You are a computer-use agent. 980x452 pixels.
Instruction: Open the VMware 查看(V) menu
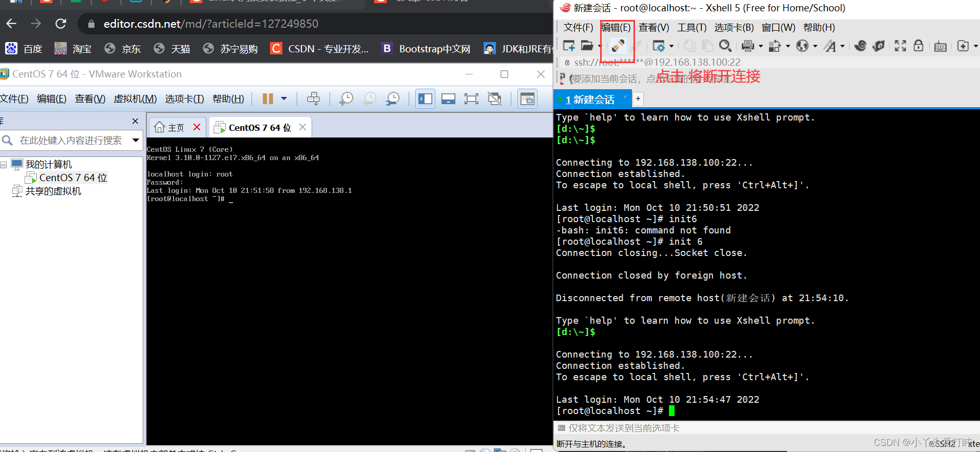(x=90, y=99)
